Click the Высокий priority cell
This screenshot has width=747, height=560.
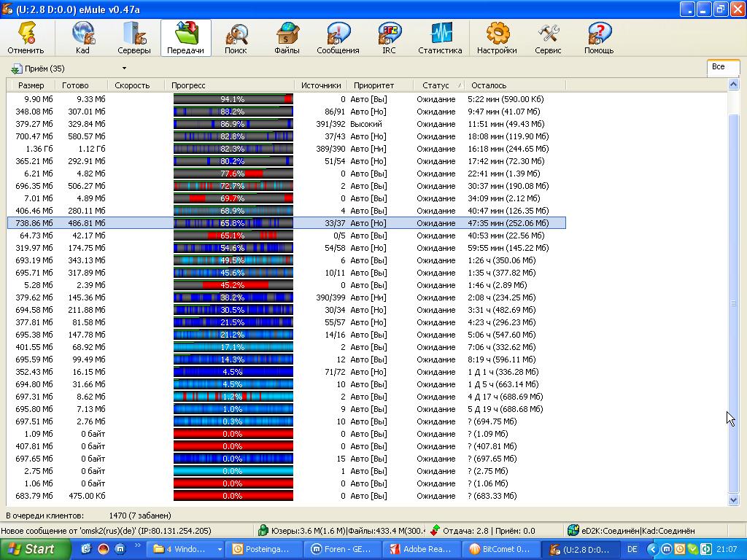click(x=366, y=124)
